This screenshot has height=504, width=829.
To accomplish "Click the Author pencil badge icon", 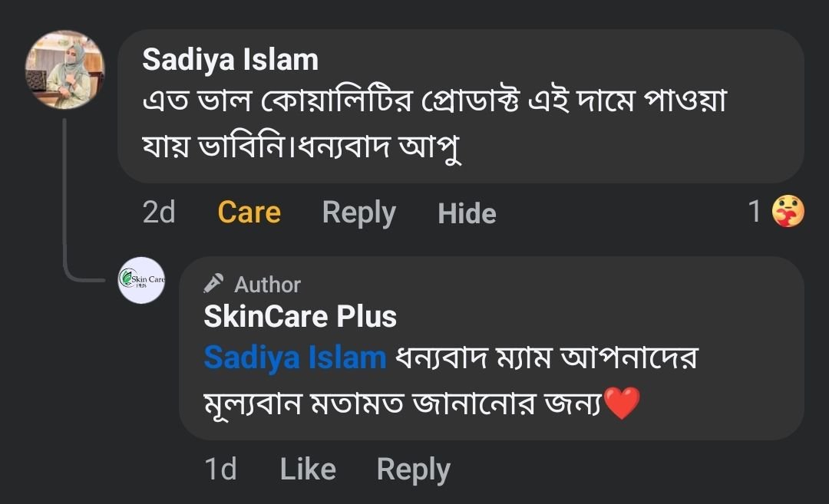I will pyautogui.click(x=214, y=284).
